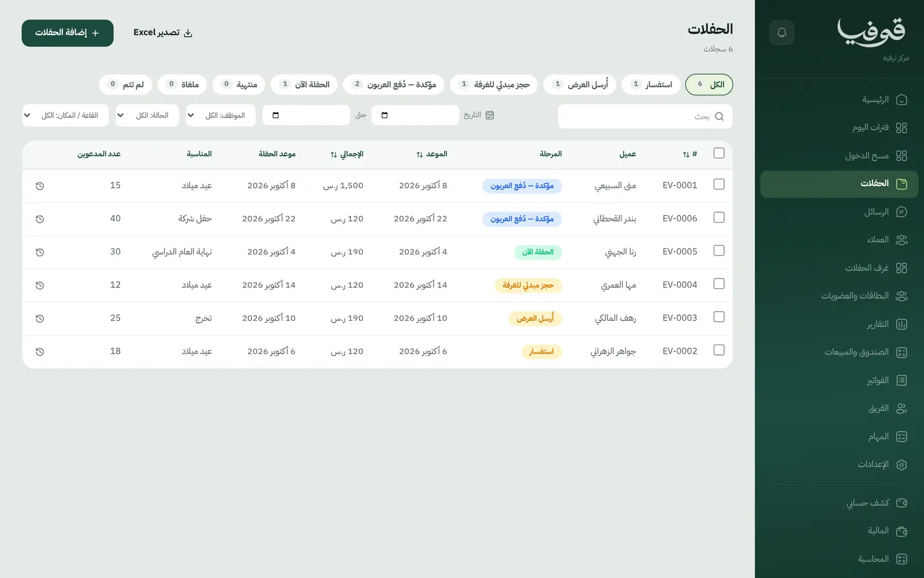This screenshot has width=924, height=578.
Task: Click history icon for row EV-0004
Action: coord(40,286)
